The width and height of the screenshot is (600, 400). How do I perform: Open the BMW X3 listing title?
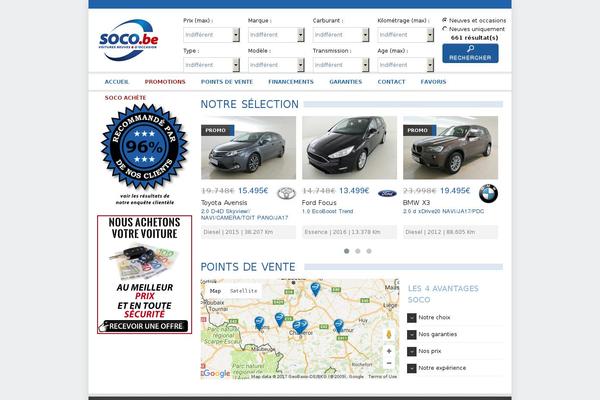point(416,202)
